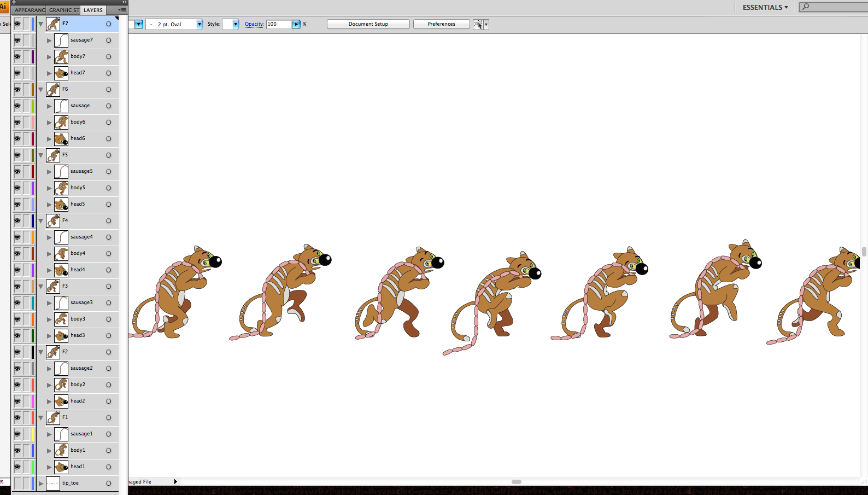Toggle visibility of F4 layer
This screenshot has height=495, width=868.
17,221
